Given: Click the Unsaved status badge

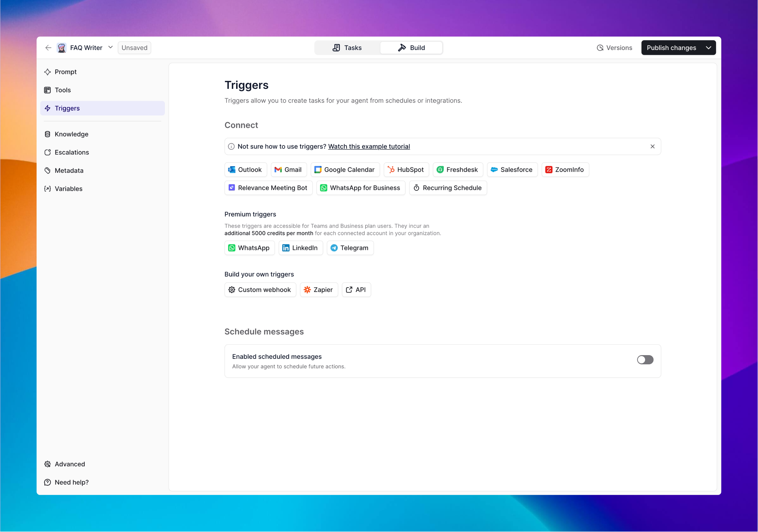Looking at the screenshot, I should coord(134,48).
